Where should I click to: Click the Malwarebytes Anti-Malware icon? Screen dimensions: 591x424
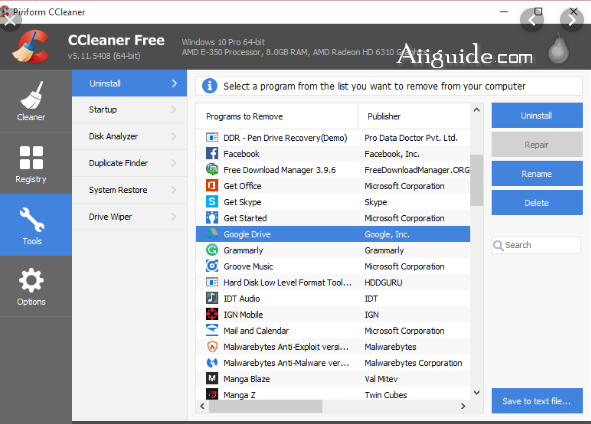point(212,363)
